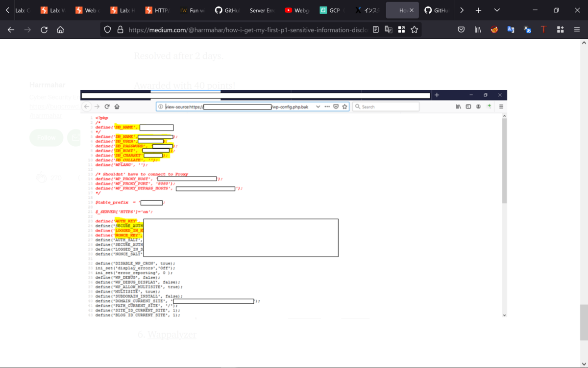Switch to the Lab: C tab
The width and height of the screenshot is (588, 368).
pyautogui.click(x=23, y=10)
